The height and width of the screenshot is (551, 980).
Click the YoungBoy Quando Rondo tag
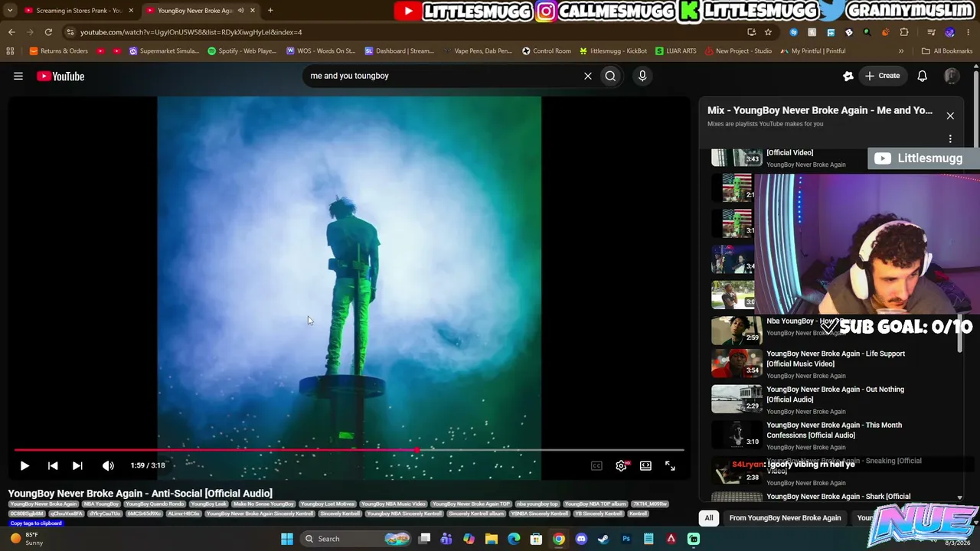(155, 504)
